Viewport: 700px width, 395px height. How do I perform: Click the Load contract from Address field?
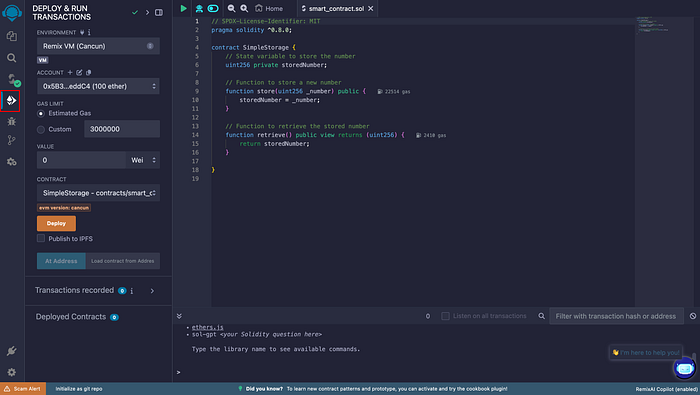123,261
